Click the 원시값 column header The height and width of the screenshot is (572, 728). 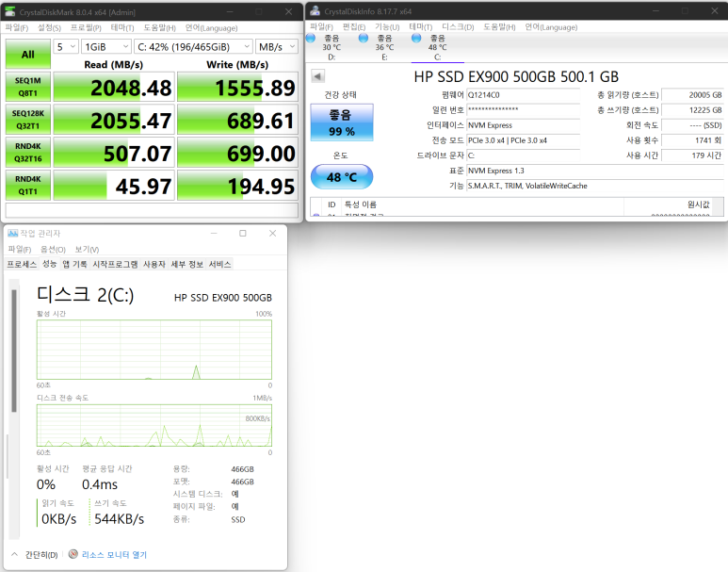(669, 204)
